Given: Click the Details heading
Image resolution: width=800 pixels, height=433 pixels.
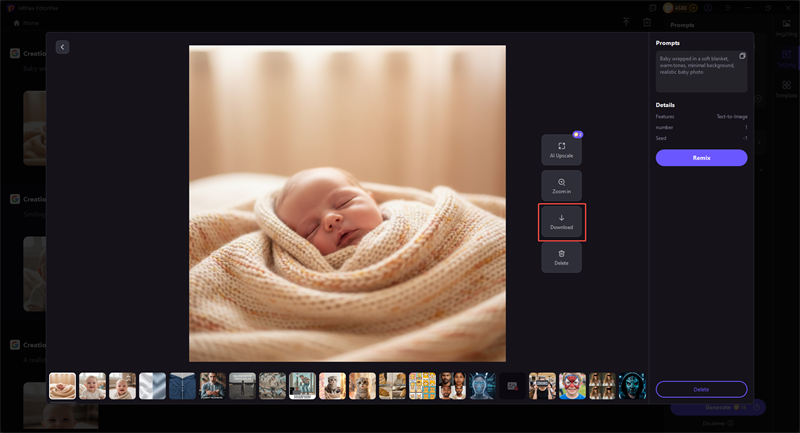Looking at the screenshot, I should 665,105.
